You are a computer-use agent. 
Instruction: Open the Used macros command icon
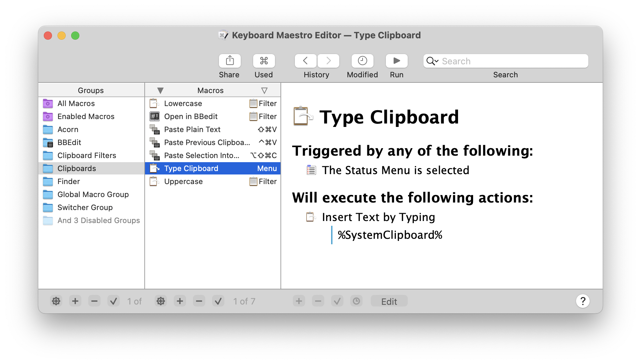(264, 61)
